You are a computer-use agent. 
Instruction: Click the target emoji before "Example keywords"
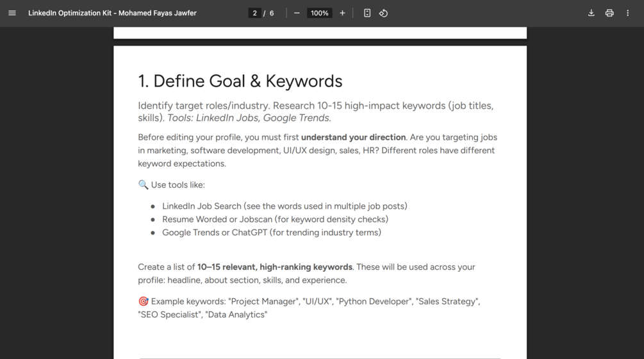(143, 301)
